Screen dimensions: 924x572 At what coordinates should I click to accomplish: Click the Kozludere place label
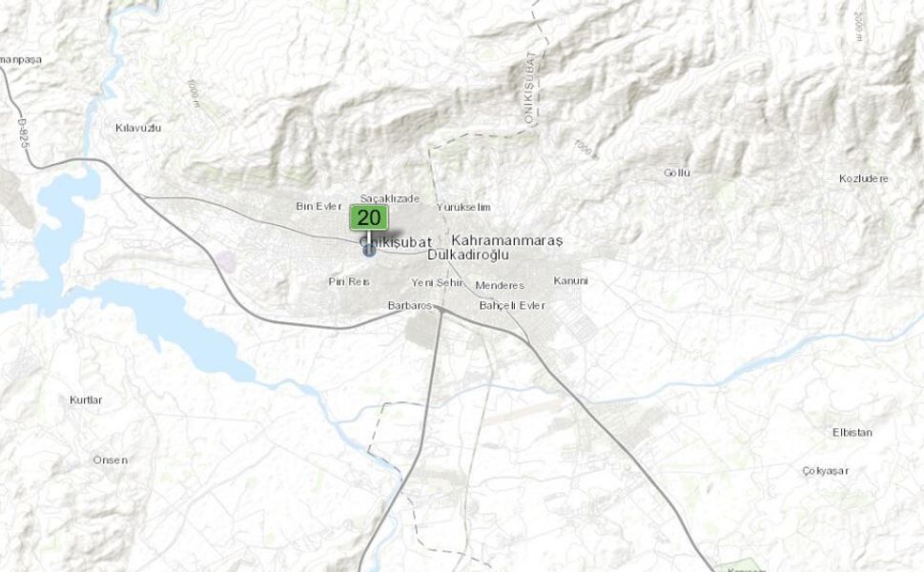click(x=863, y=178)
